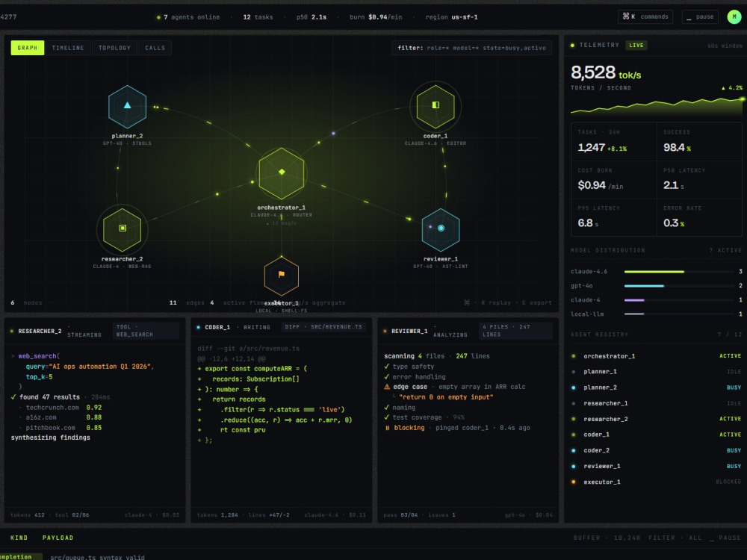Click the TASKS 24H metric card
The image size is (747, 560).
coord(613,142)
